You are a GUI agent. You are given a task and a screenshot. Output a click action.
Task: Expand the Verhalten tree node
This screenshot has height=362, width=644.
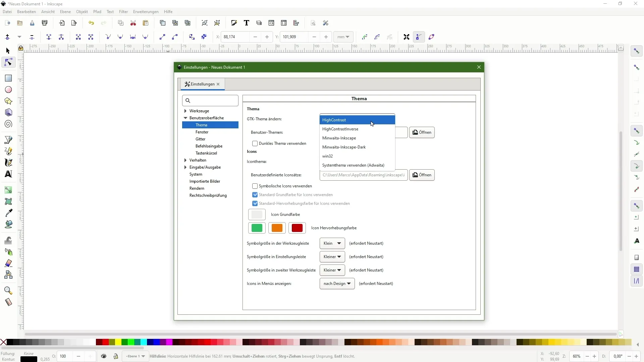tap(185, 160)
